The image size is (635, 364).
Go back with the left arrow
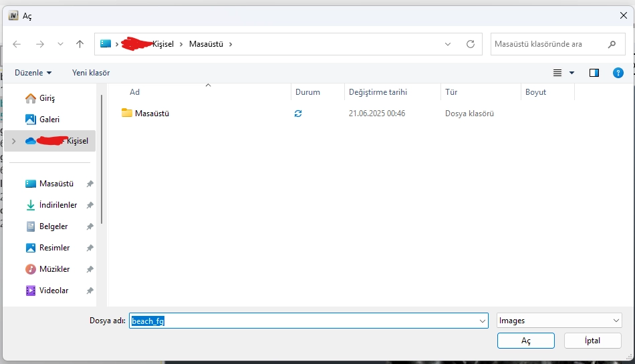point(17,44)
